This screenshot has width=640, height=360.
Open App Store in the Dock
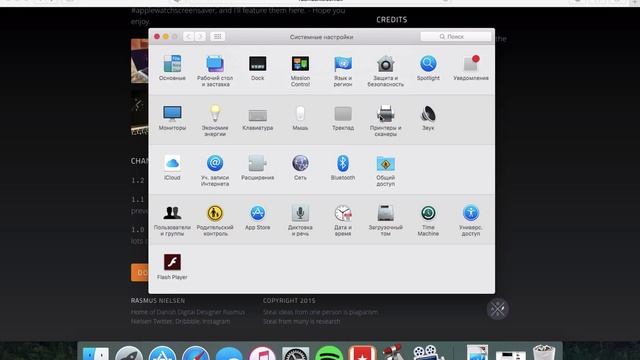point(162,354)
